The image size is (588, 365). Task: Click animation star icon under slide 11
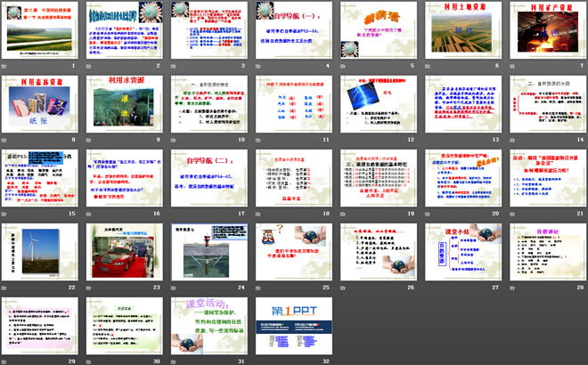(x=258, y=140)
